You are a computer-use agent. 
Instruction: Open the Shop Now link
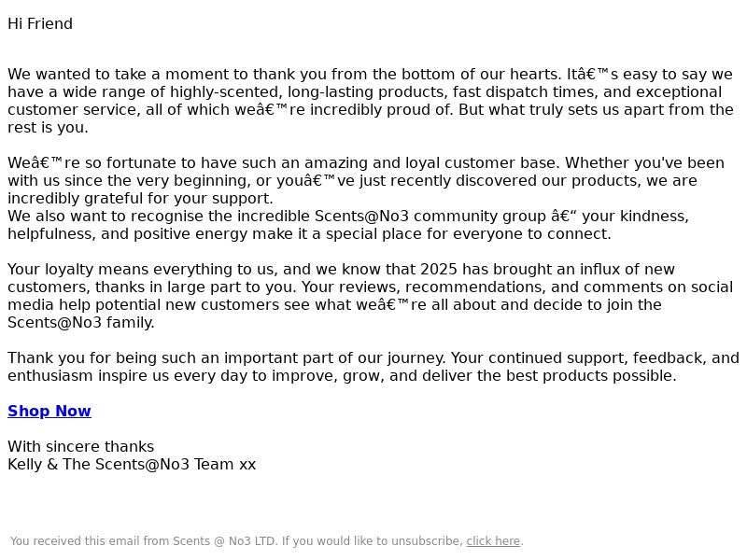(49, 411)
